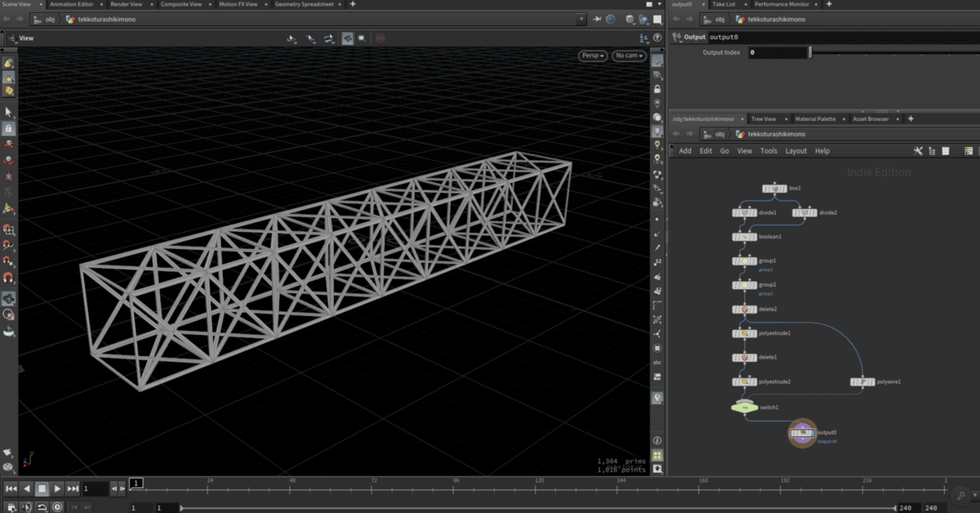
Task: Select the polyextrude1 node
Action: tap(745, 333)
